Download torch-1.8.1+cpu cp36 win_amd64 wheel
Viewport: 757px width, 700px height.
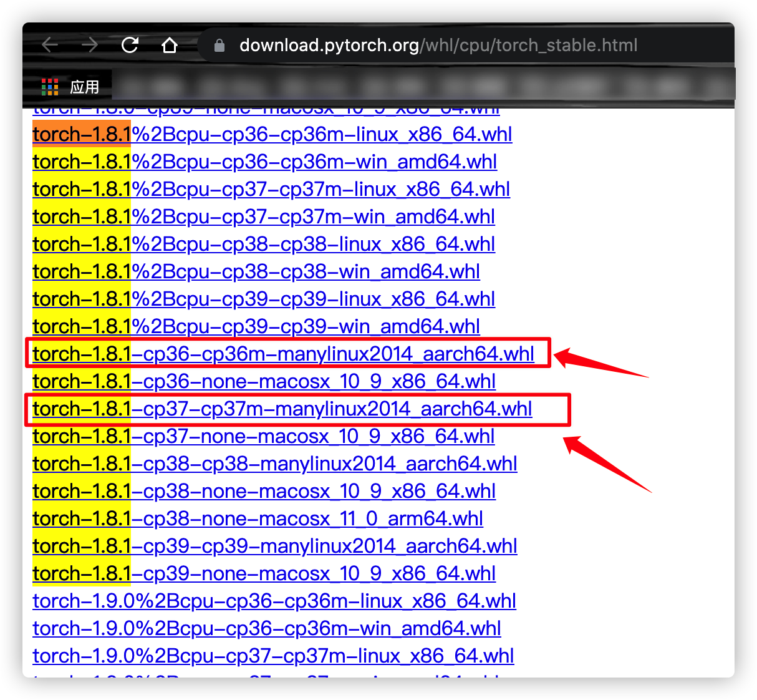point(265,162)
